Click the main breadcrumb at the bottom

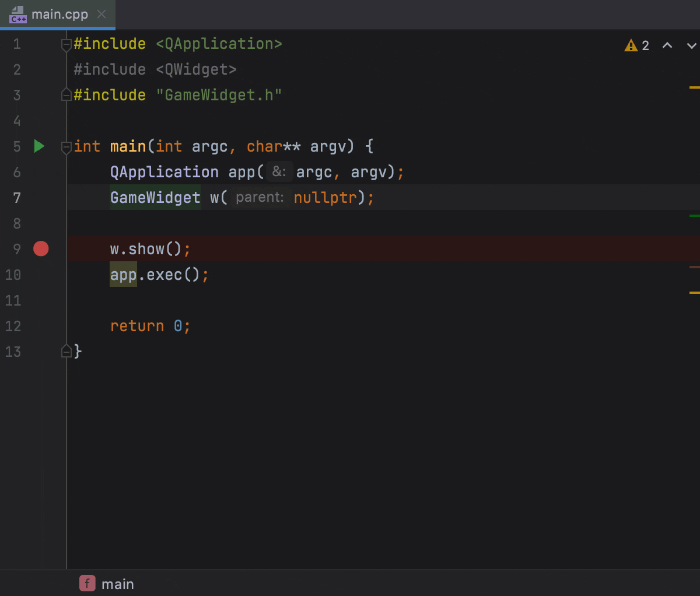coord(118,583)
